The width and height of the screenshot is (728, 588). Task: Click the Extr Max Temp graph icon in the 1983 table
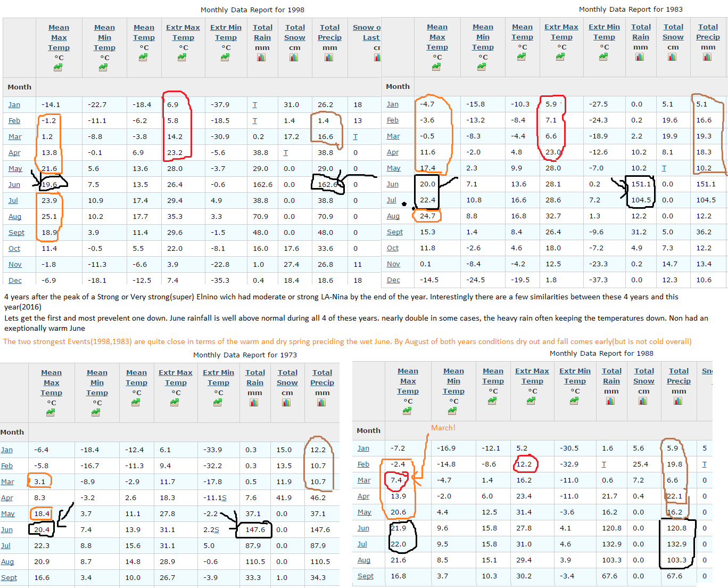pos(560,57)
